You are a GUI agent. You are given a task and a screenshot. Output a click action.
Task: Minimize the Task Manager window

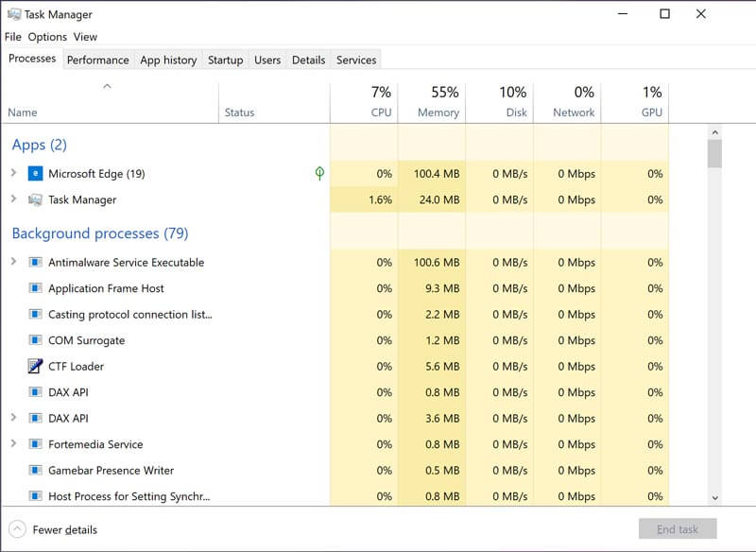point(623,13)
